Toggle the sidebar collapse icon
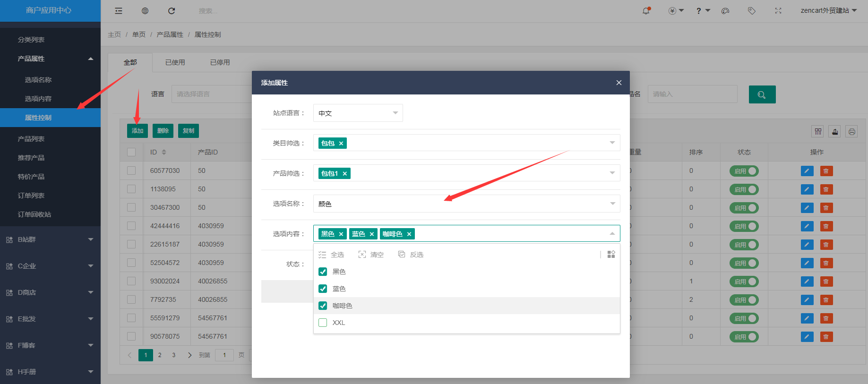Viewport: 868px width, 384px height. (x=119, y=11)
